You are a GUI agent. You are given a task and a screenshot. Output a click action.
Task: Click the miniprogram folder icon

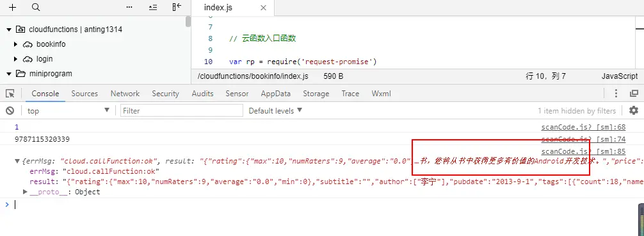pyautogui.click(x=20, y=74)
